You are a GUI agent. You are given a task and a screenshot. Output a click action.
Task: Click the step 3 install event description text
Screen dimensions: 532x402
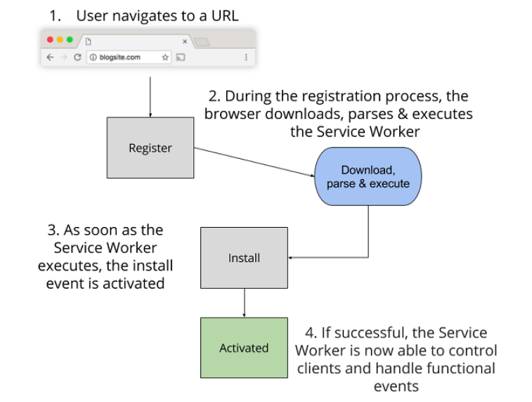coord(105,257)
